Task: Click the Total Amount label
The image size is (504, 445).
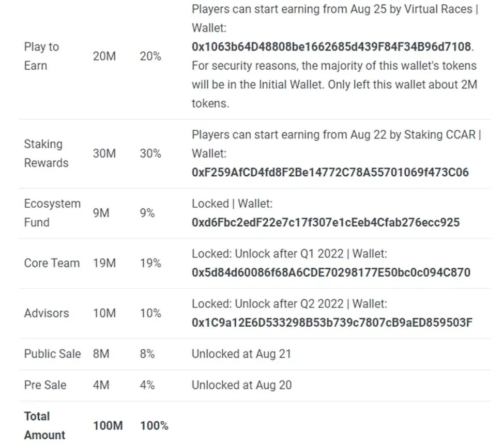Action: [x=44, y=426]
